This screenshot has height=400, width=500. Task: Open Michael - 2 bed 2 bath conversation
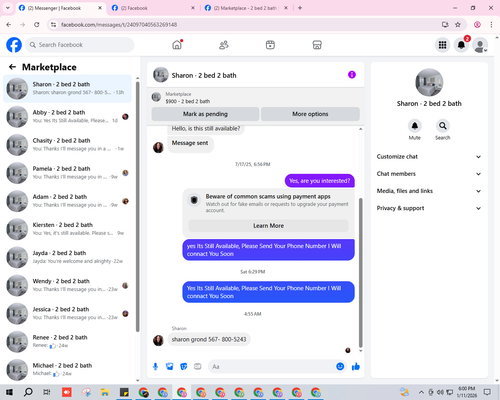point(67,370)
